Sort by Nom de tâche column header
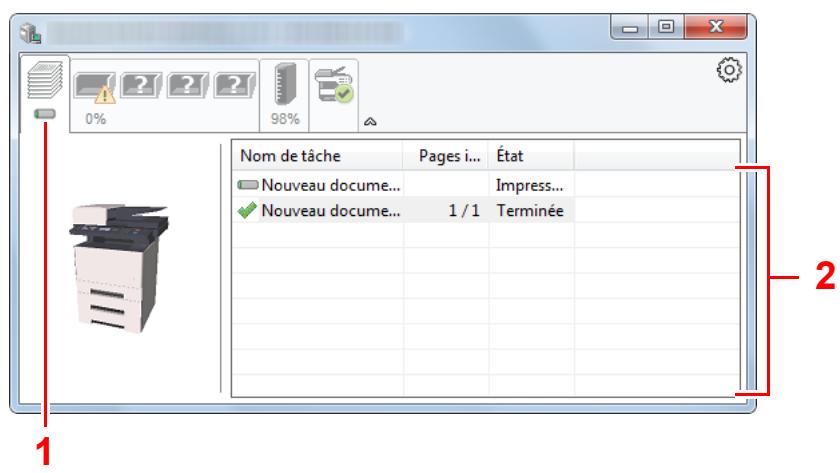 click(317, 156)
